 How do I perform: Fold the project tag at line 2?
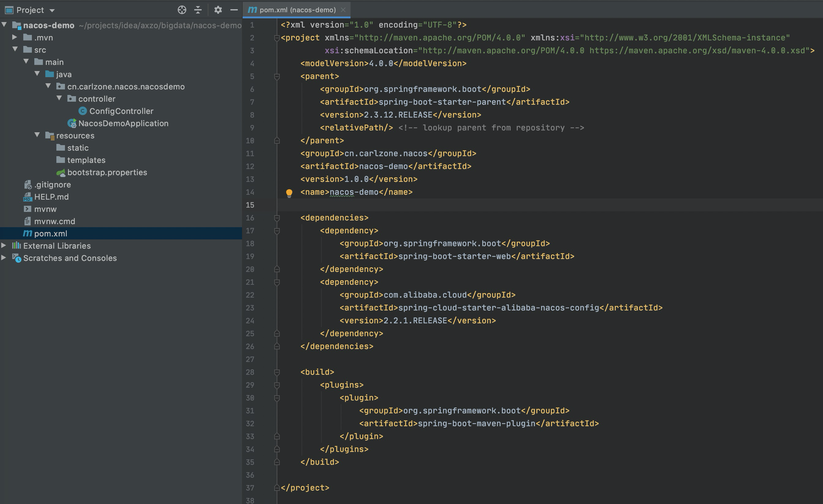[x=277, y=38]
